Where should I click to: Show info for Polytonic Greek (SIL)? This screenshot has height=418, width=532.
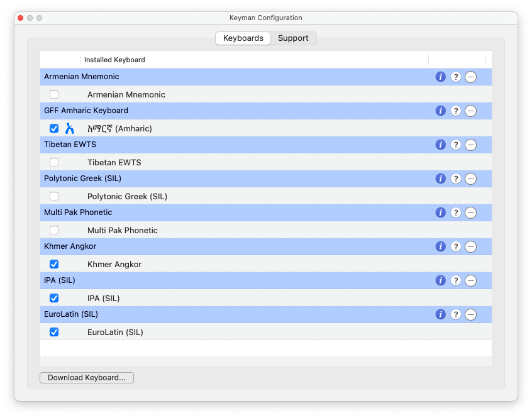coord(440,179)
